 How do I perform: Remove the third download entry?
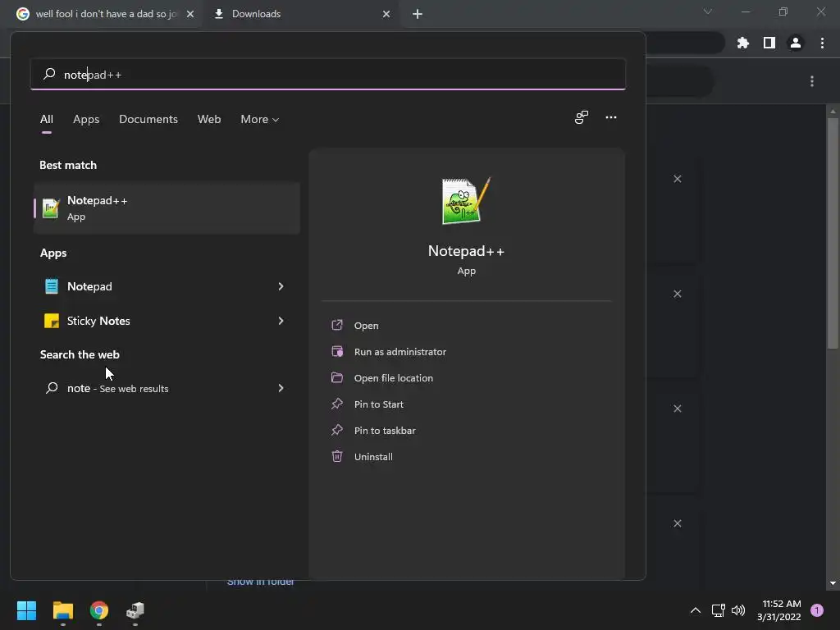677,409
